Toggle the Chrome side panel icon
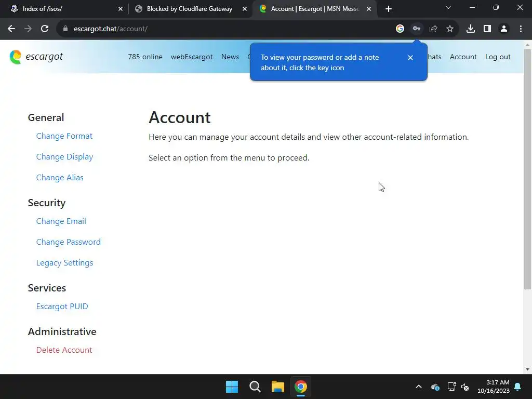 tap(487, 29)
